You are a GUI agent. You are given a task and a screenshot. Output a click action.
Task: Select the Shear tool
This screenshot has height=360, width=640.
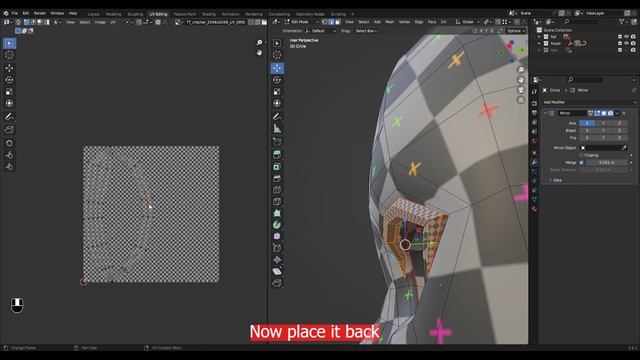point(277,271)
